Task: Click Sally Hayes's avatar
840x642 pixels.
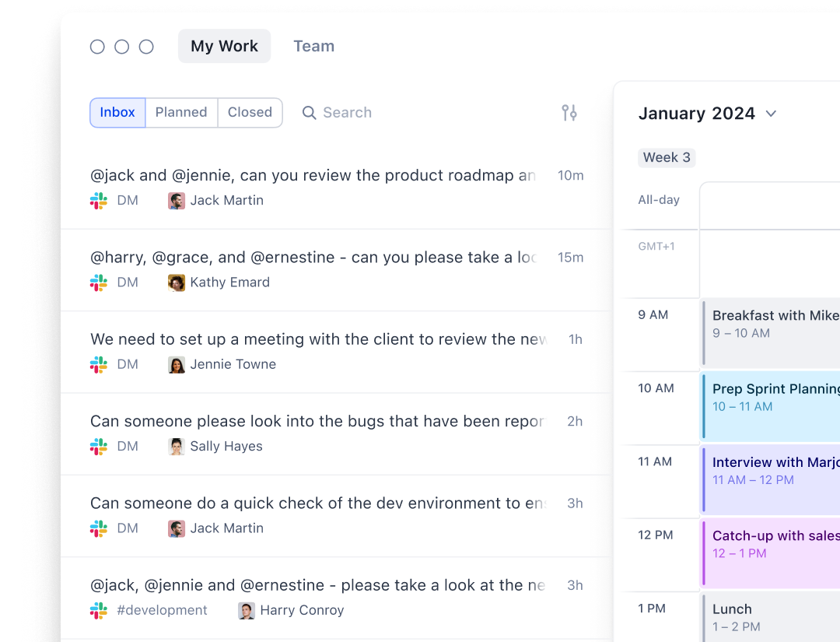Action: pos(177,447)
